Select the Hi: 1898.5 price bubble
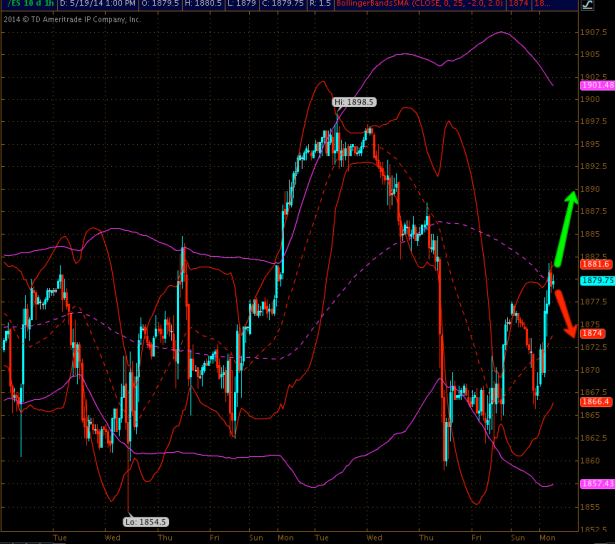 353,102
